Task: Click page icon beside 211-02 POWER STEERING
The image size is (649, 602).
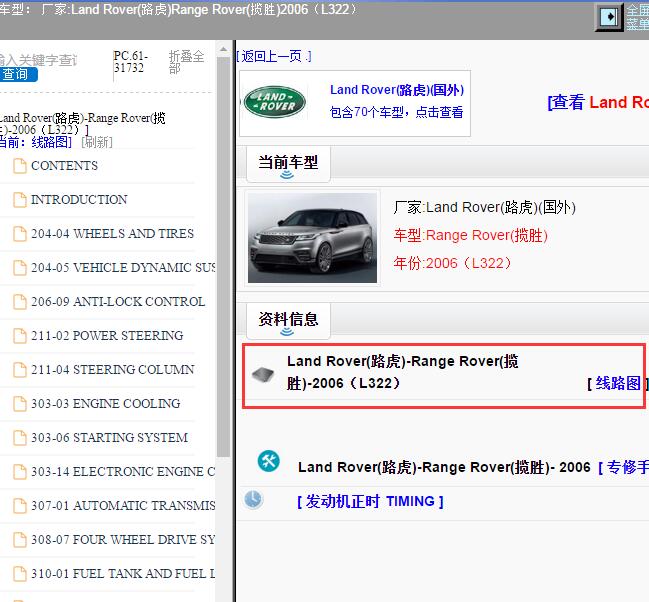Action: (19, 335)
